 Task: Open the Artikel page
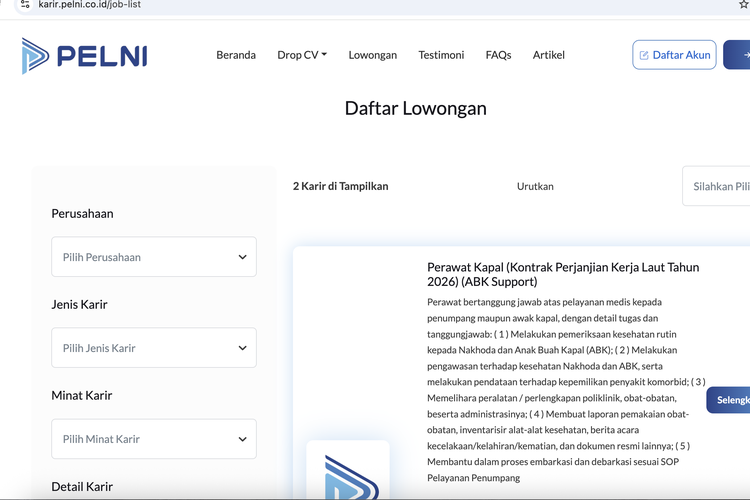[x=549, y=55]
